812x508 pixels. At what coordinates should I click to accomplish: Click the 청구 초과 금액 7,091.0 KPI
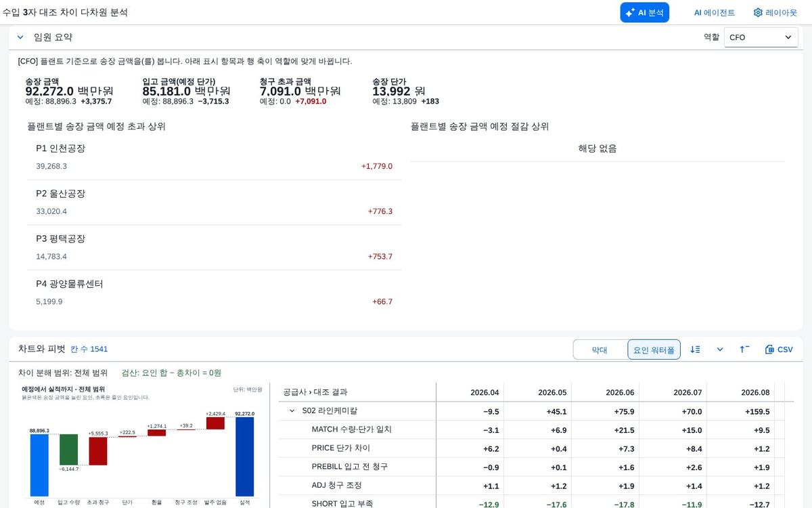300,91
